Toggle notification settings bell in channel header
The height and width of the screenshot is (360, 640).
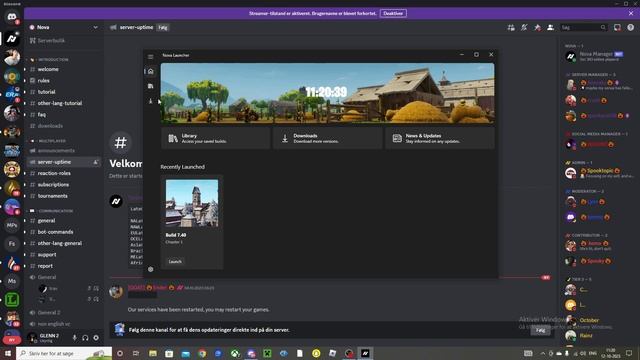coord(524,27)
